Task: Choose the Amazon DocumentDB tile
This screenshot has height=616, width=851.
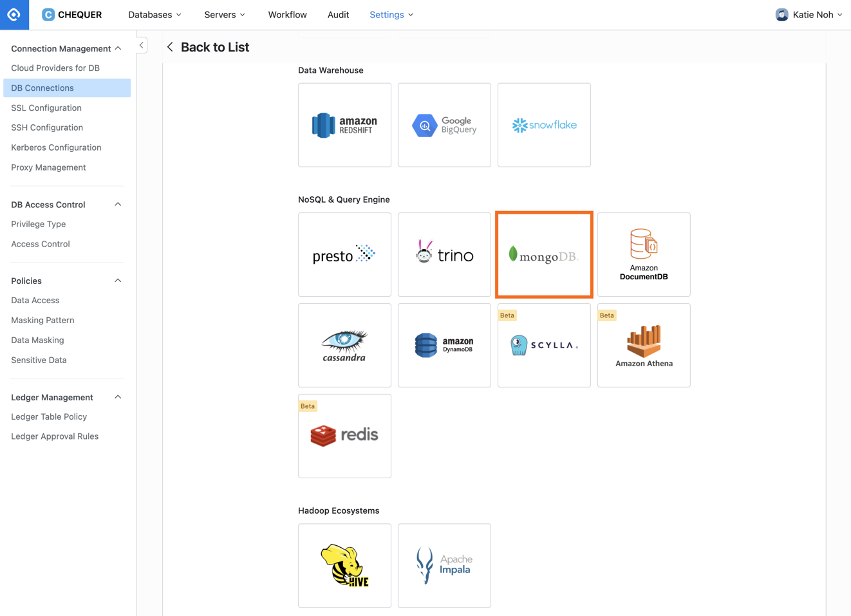Action: pyautogui.click(x=644, y=254)
